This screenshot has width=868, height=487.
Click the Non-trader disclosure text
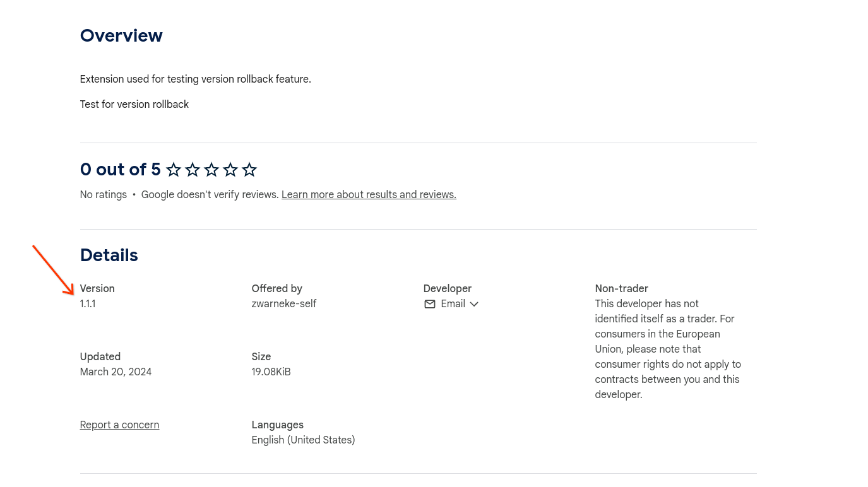click(667, 349)
